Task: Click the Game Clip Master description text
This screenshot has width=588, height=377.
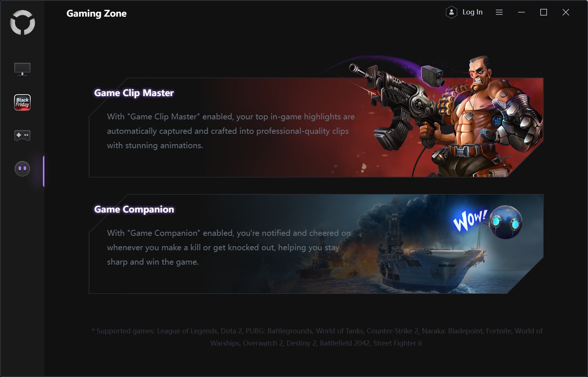Action: point(231,131)
